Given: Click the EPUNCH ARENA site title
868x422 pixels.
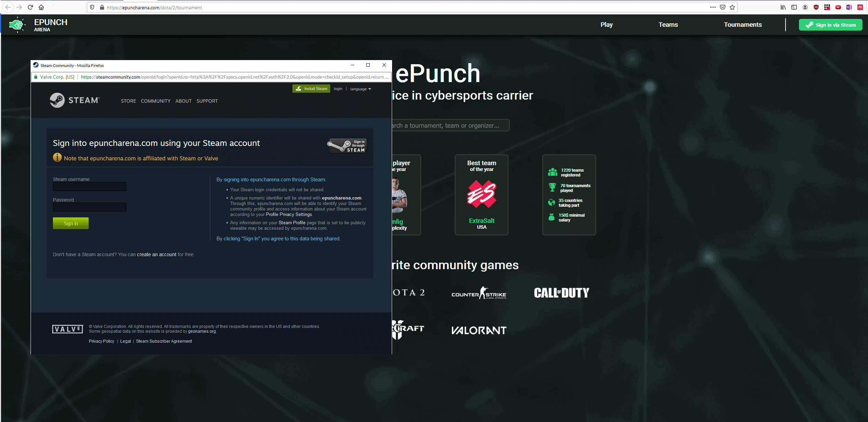Looking at the screenshot, I should pos(51,25).
